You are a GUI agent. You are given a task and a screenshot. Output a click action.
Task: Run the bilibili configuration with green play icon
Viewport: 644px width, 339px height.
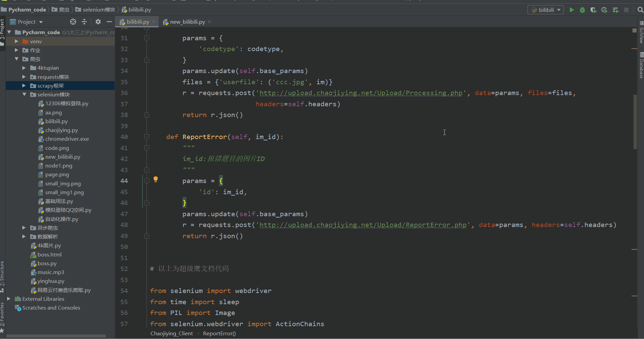coord(572,10)
